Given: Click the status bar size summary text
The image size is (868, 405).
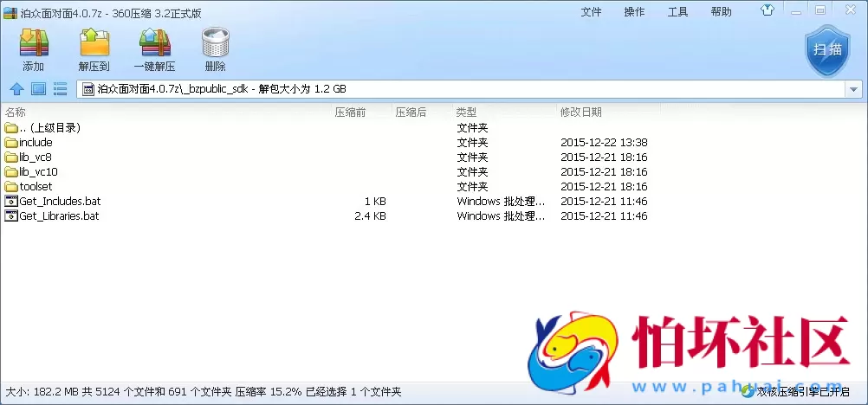Looking at the screenshot, I should [x=204, y=392].
